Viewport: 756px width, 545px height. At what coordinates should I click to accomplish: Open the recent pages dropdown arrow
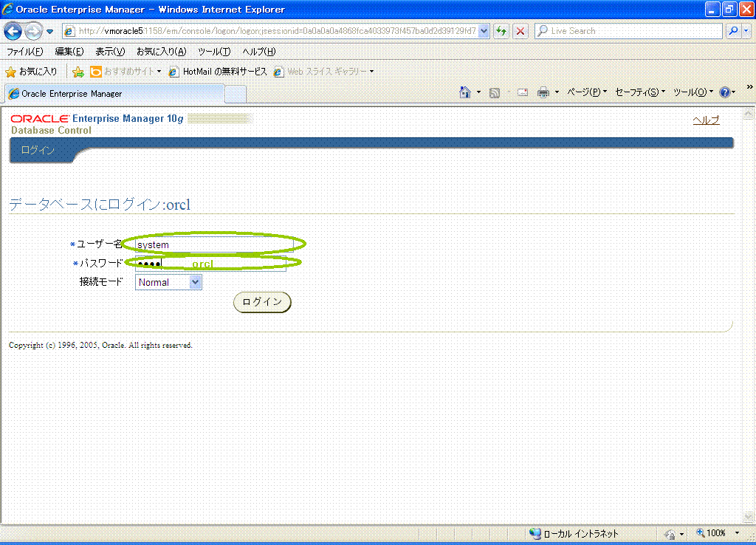pos(49,32)
